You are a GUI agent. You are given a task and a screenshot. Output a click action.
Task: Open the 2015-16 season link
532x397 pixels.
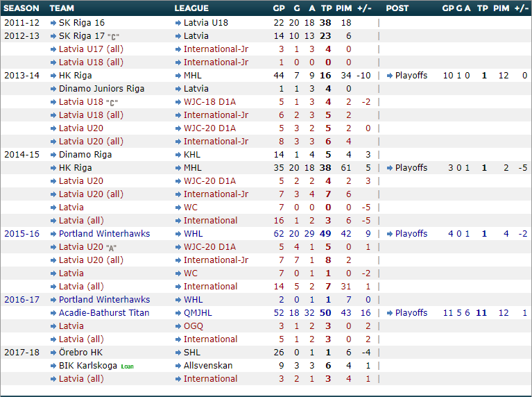22,234
